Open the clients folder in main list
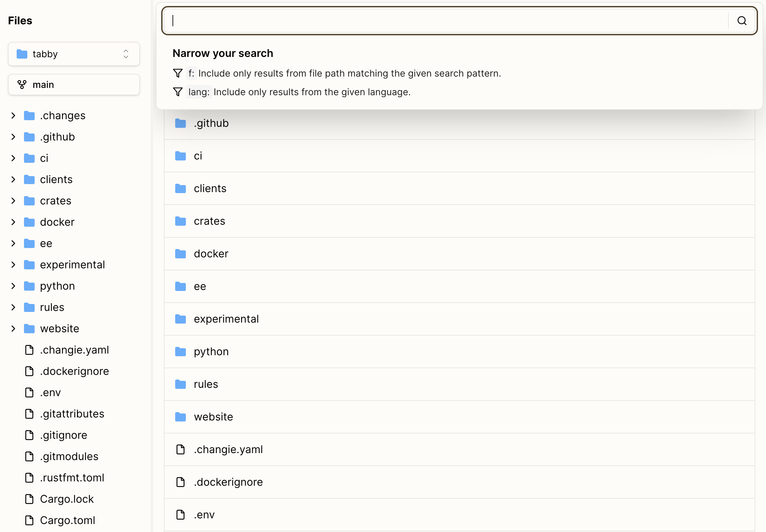The image size is (766, 532). tap(210, 189)
